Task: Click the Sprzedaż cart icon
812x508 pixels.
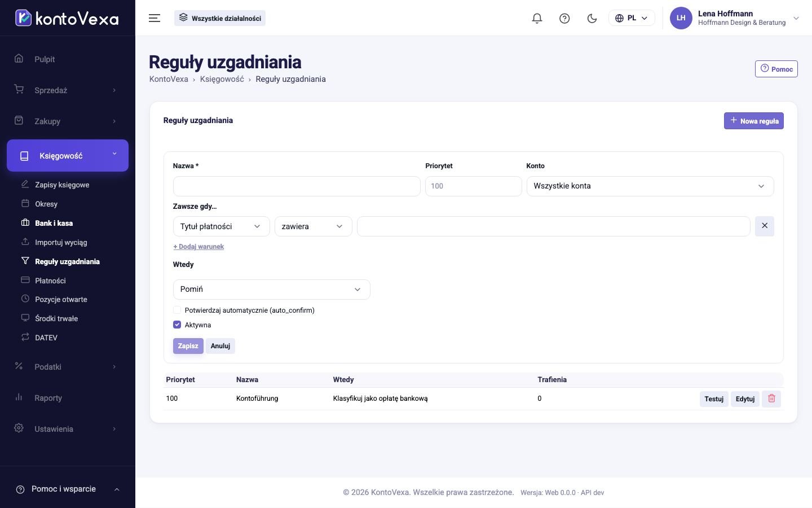Action: coord(19,90)
